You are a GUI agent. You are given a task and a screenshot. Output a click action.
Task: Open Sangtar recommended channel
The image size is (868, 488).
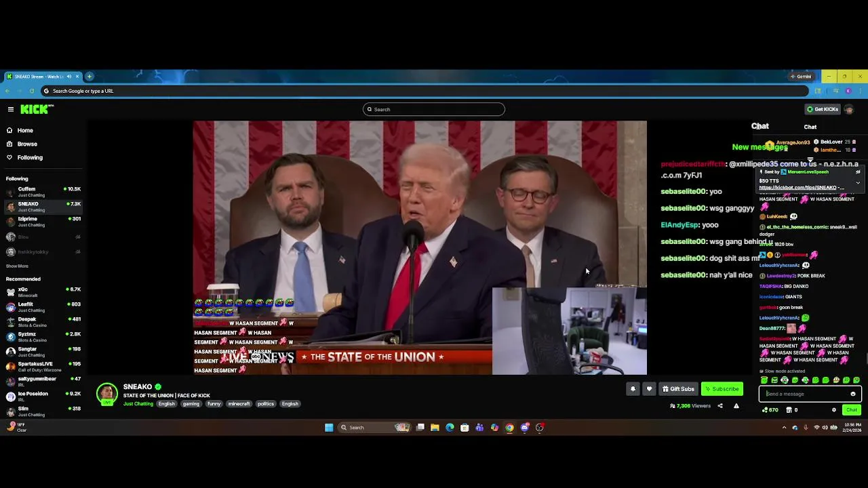point(43,352)
